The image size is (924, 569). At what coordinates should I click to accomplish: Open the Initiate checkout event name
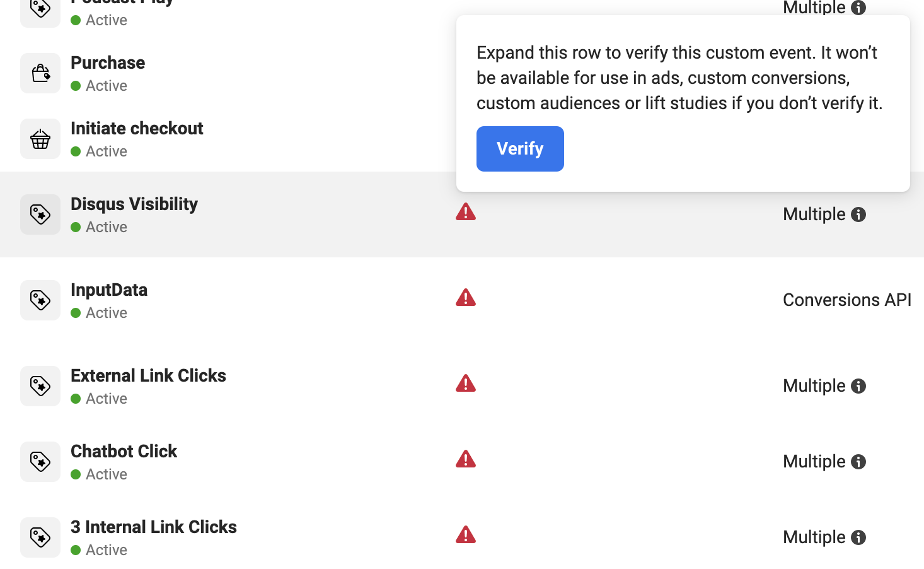point(137,128)
